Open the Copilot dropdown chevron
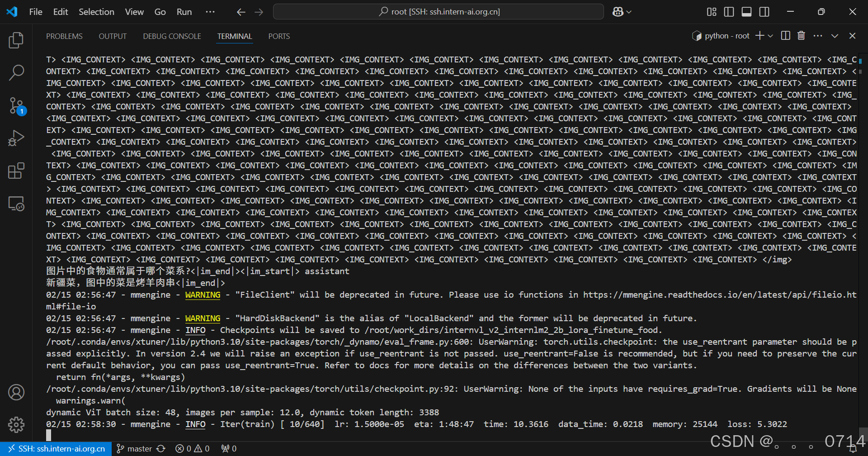 pyautogui.click(x=629, y=12)
